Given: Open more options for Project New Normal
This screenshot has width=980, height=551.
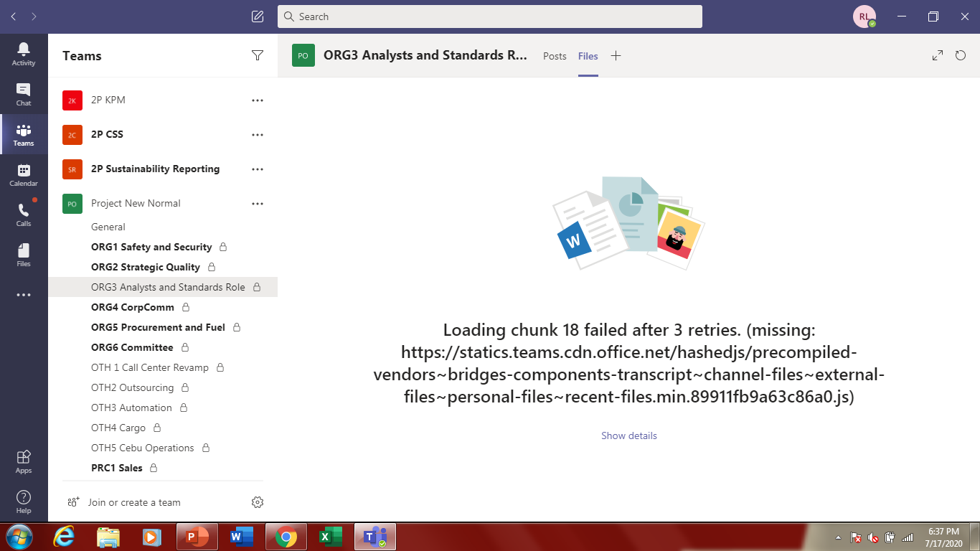Looking at the screenshot, I should (258, 204).
